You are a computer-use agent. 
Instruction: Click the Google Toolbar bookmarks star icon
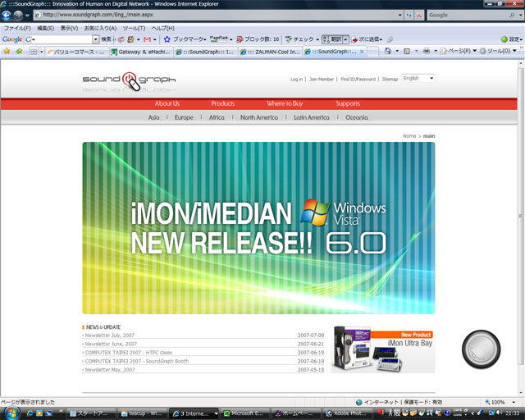(167, 39)
